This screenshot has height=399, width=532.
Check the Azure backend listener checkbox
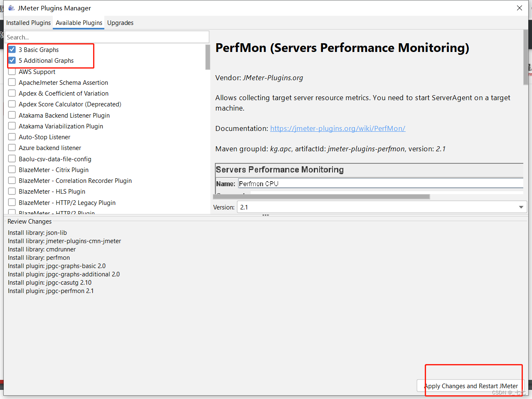(12, 148)
